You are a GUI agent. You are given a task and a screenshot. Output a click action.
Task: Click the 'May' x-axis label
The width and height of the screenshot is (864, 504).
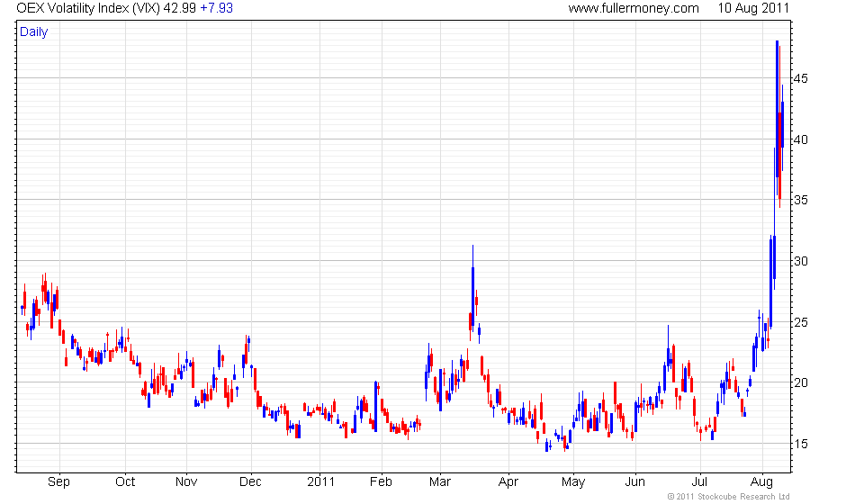[573, 482]
